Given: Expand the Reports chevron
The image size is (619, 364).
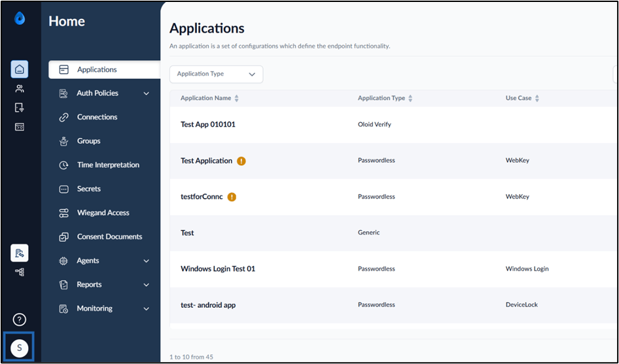Looking at the screenshot, I should click(147, 285).
